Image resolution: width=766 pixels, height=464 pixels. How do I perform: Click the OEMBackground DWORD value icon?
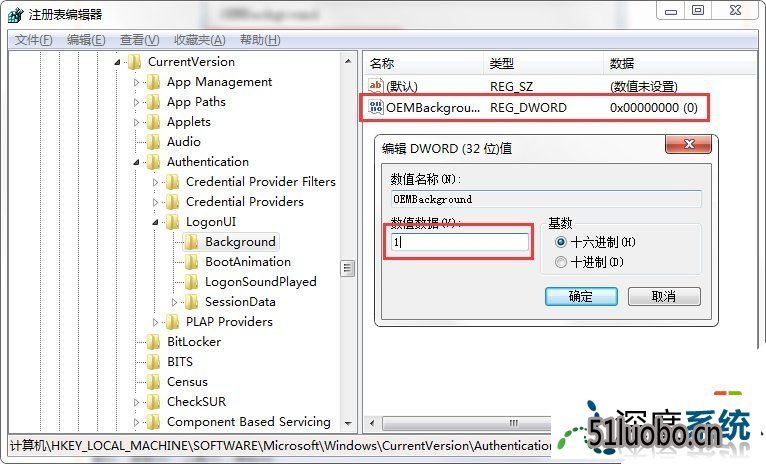pyautogui.click(x=376, y=107)
